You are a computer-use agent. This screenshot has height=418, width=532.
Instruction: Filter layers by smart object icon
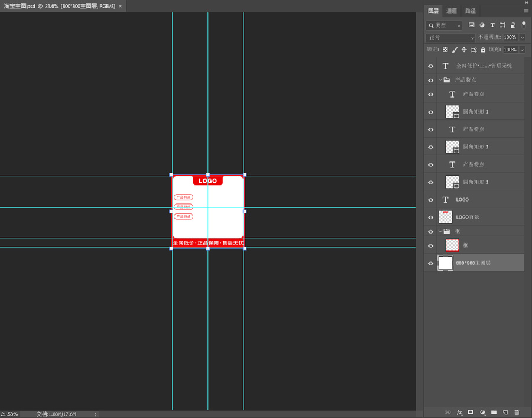tap(513, 25)
